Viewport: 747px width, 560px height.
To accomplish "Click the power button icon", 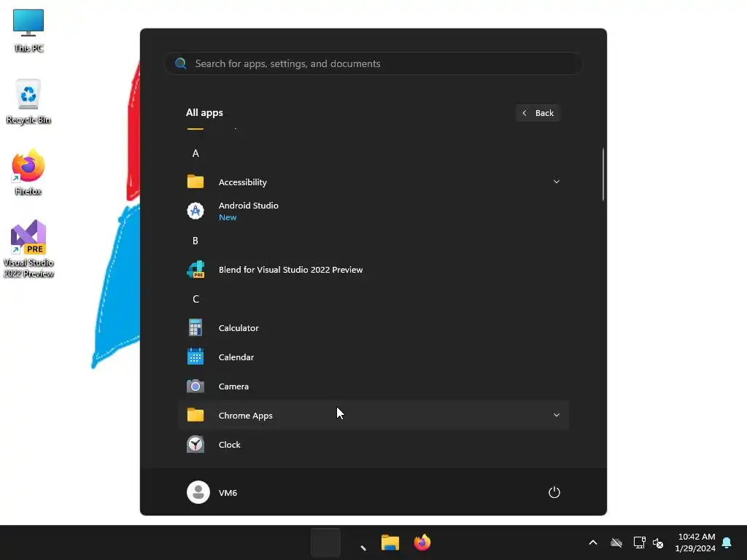I will pyautogui.click(x=554, y=492).
